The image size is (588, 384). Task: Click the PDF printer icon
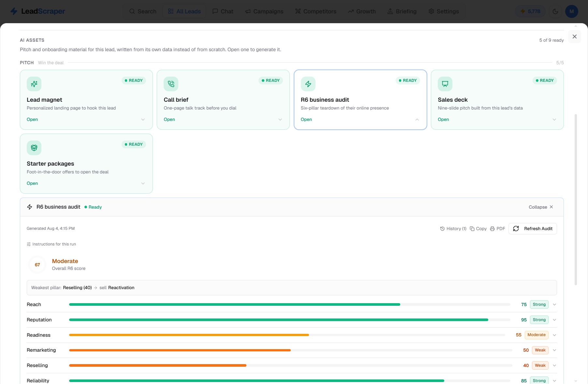492,229
